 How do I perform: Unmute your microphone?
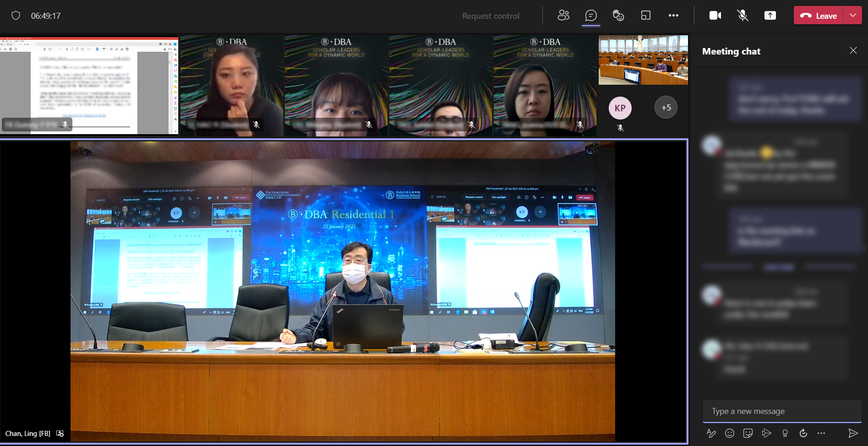[742, 15]
